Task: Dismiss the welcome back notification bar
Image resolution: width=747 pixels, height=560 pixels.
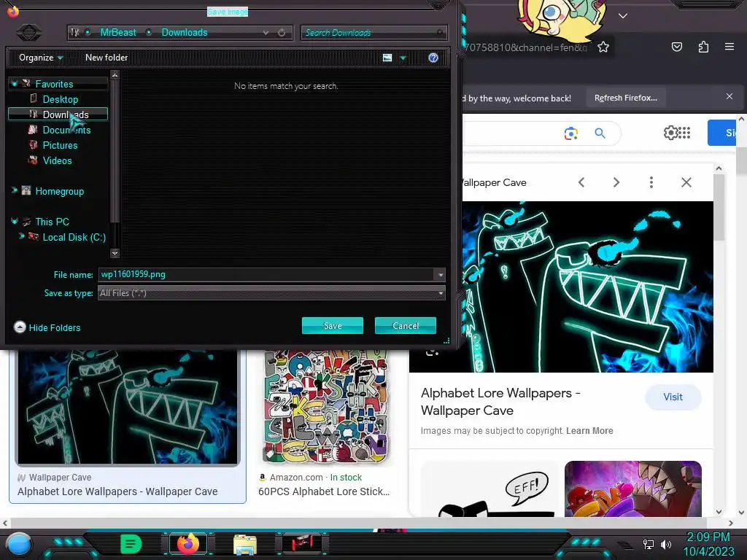Action: tap(729, 96)
